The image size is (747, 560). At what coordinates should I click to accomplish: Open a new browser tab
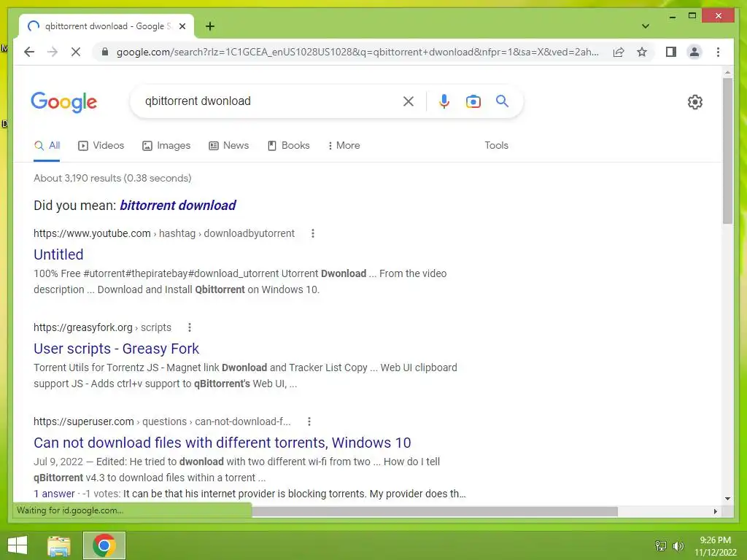click(210, 26)
